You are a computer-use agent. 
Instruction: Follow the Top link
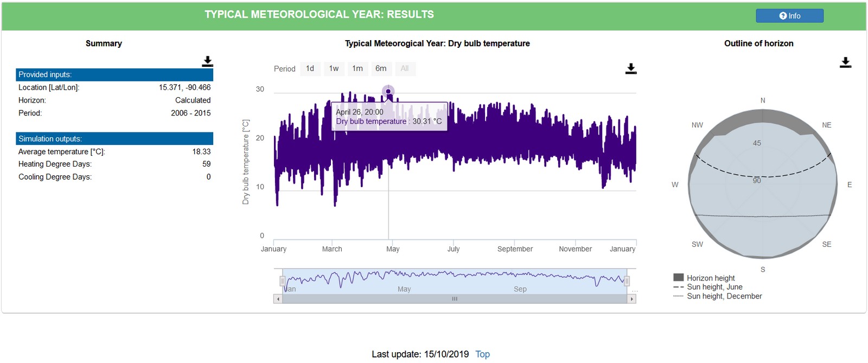[x=482, y=354]
